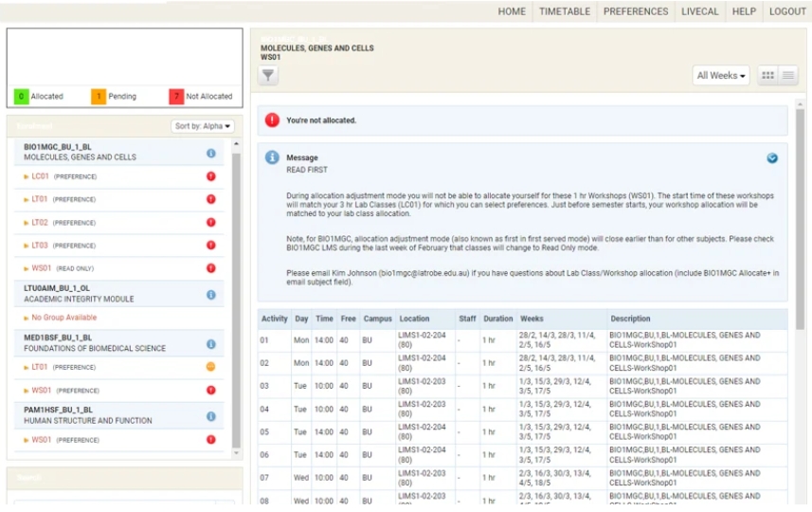Click info icon for LTU0AIM_BU_1_OL subject
812x512 pixels.
[x=210, y=294]
